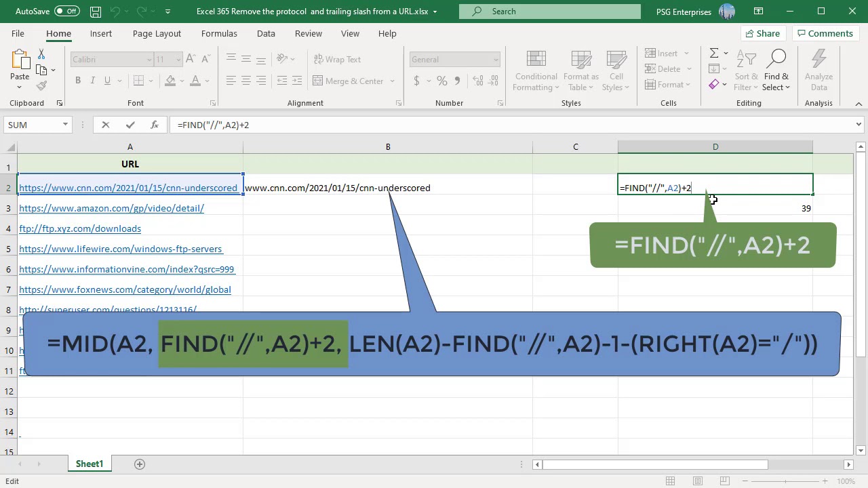Confirm formula with the checkmark icon
Image resolution: width=868 pixels, height=488 pixels.
(130, 125)
